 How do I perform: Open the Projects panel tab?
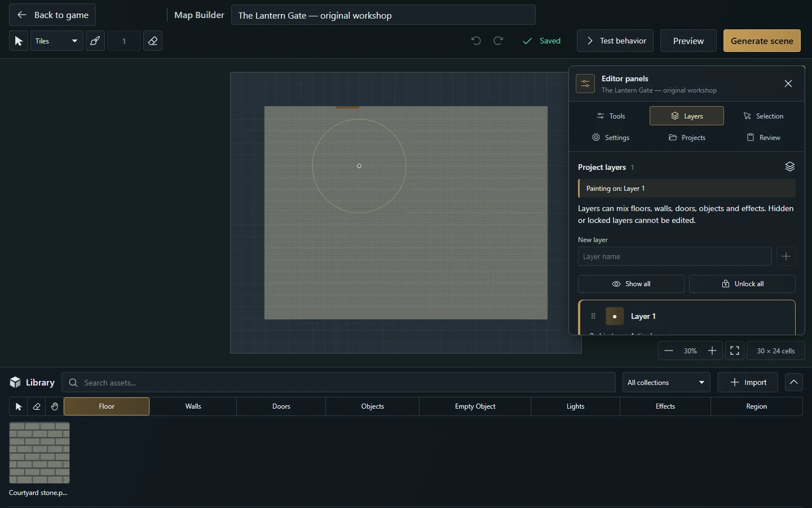(687, 137)
